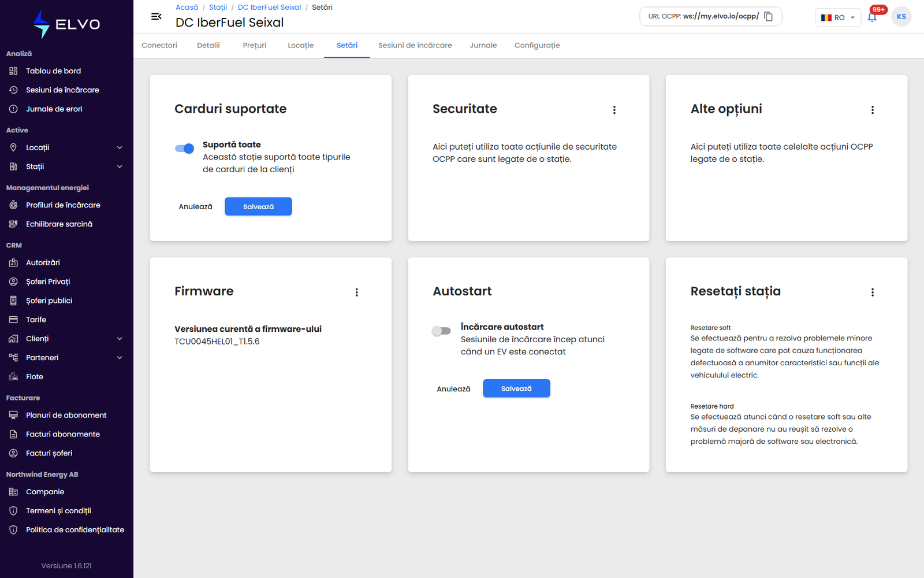Image resolution: width=924 pixels, height=578 pixels.
Task: Save the Carduri suportate settings
Action: coord(258,206)
